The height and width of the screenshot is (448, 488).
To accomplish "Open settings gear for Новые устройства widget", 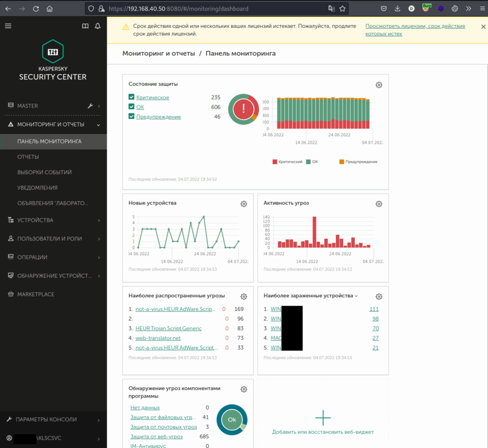I will pyautogui.click(x=244, y=204).
